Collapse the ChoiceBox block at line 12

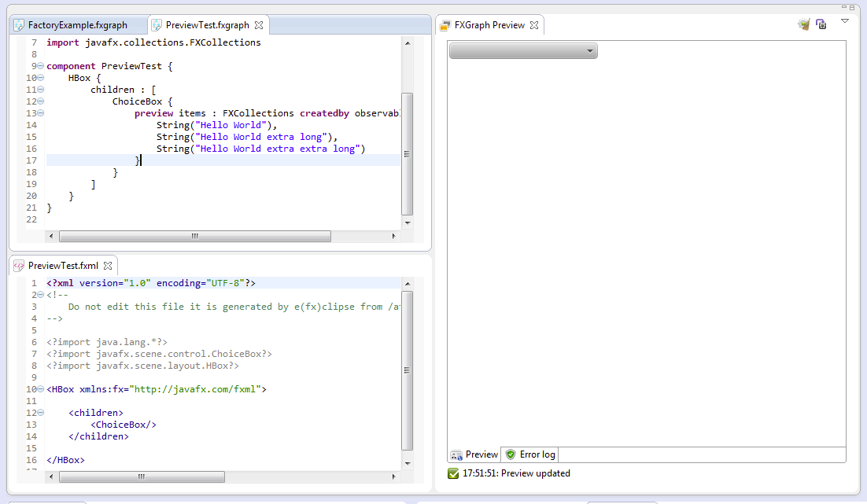point(40,101)
